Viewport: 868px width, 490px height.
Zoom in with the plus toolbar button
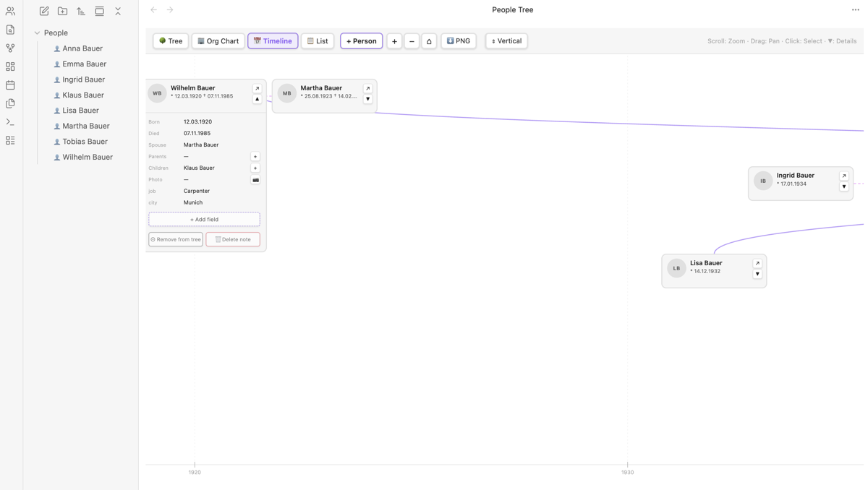(x=394, y=41)
